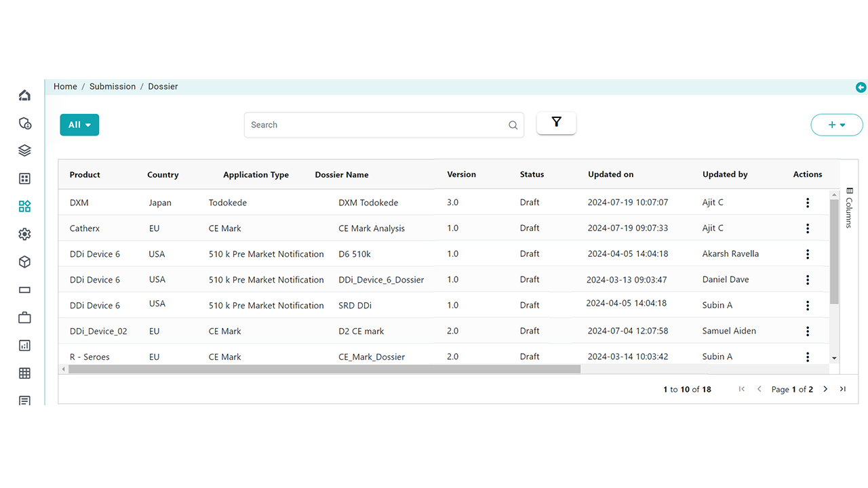
Task: Click the search magnifier icon
Action: 513,125
